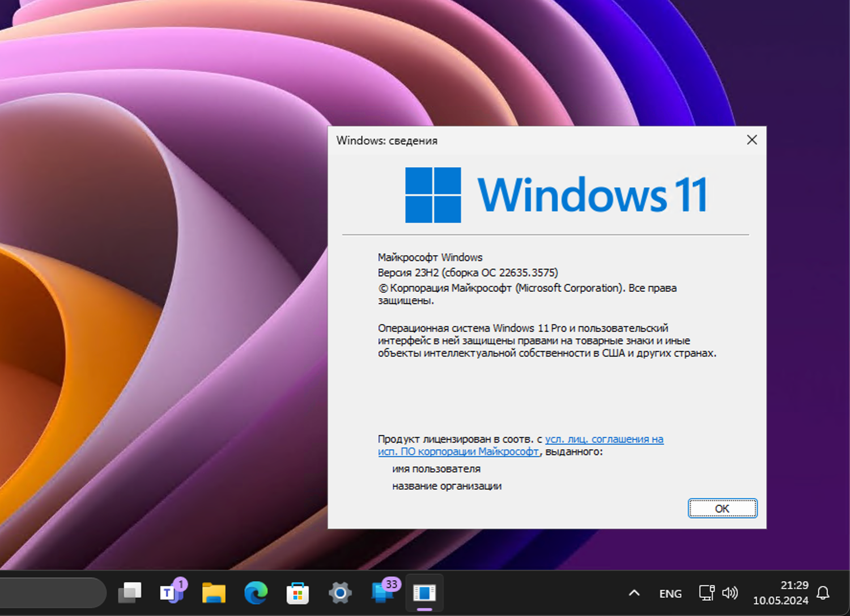Open File Explorer from the taskbar
Viewport: 850px width, 616px height.
click(x=214, y=593)
